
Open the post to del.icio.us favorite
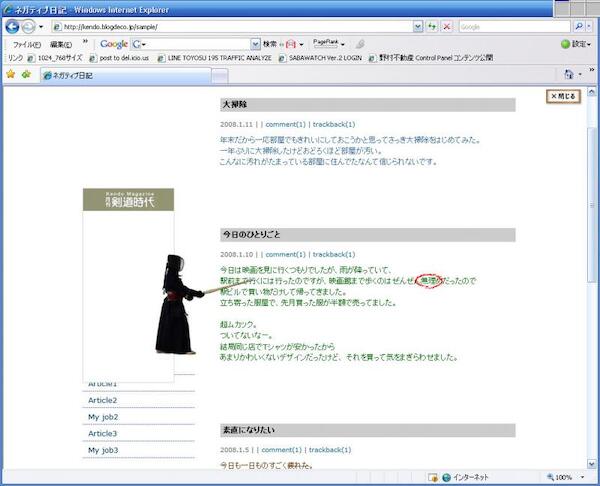tap(119, 58)
